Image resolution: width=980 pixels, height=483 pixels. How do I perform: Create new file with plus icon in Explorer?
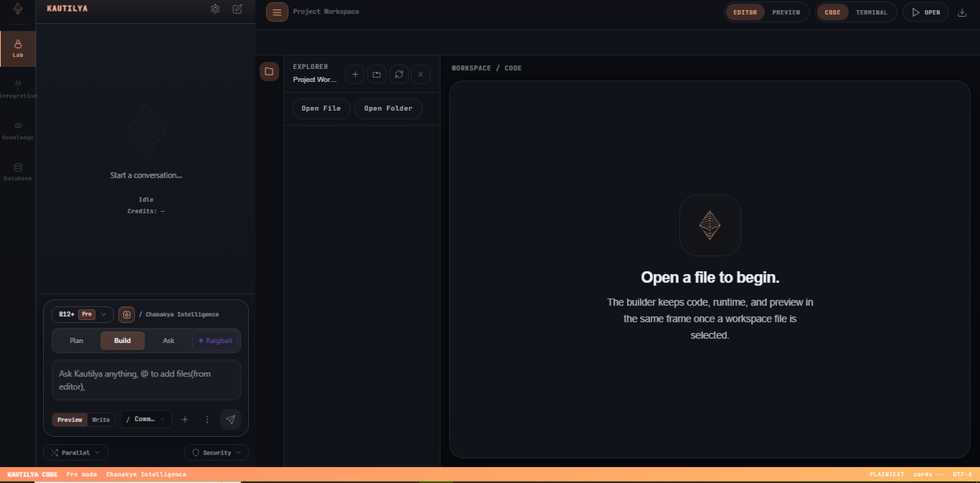(354, 74)
